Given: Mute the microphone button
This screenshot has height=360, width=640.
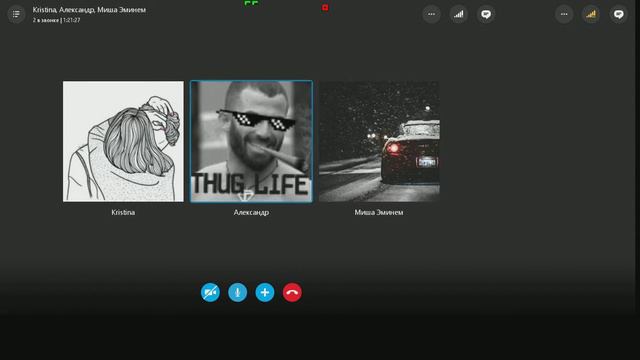Looking at the screenshot, I should 238,292.
